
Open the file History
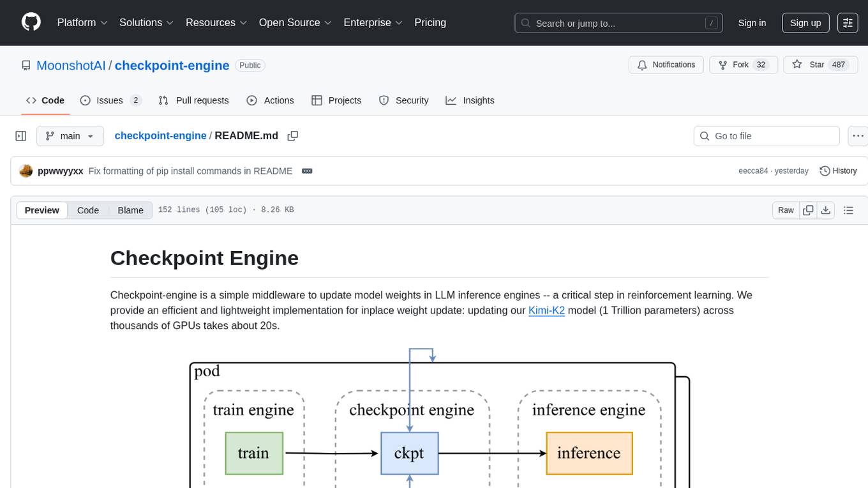click(x=838, y=171)
